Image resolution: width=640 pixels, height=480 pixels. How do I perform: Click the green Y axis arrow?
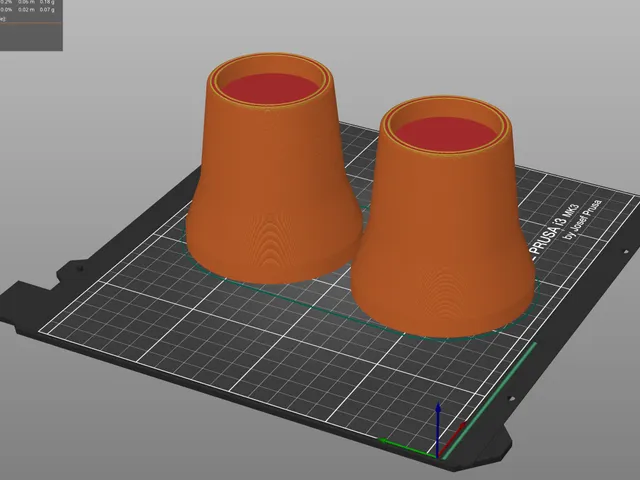[x=406, y=447]
